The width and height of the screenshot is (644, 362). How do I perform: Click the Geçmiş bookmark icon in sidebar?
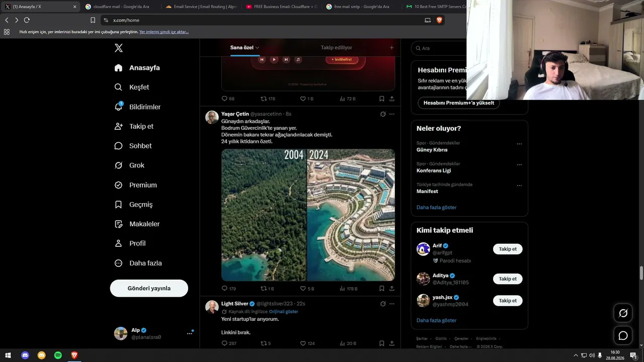tap(119, 205)
